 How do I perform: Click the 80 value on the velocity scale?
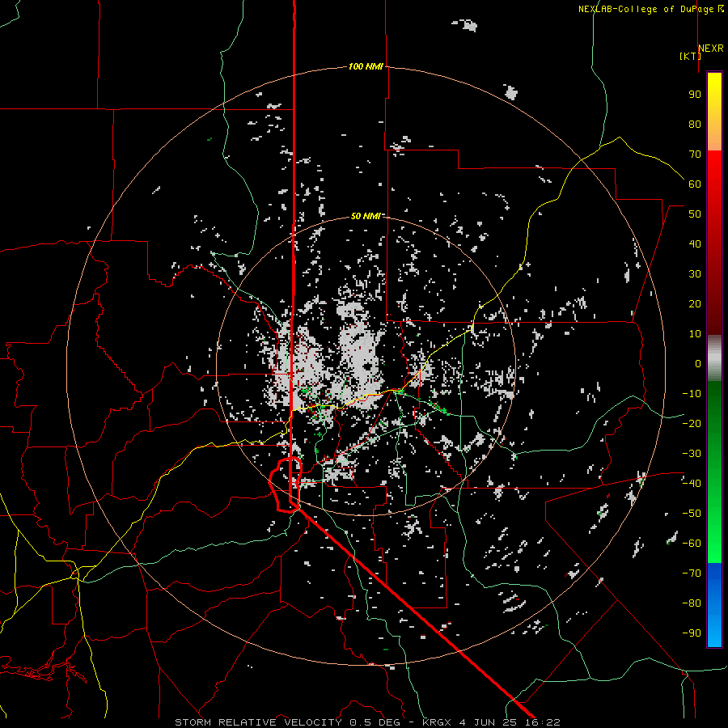[695, 124]
